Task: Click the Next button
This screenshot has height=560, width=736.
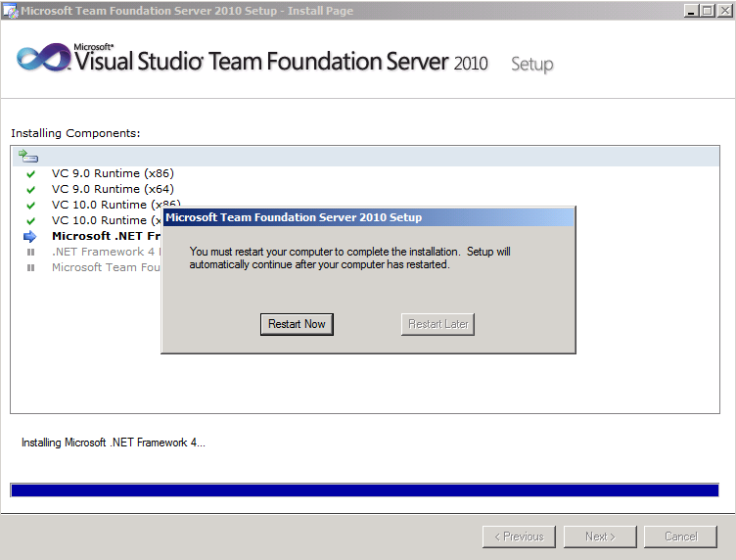Action: coord(600,537)
